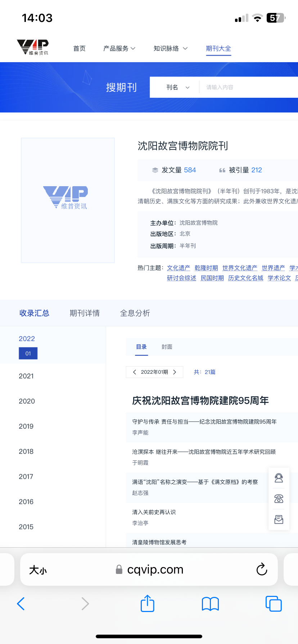Image resolution: width=298 pixels, height=644 pixels.
Task: Go back to previous page
Action: pos(21,604)
